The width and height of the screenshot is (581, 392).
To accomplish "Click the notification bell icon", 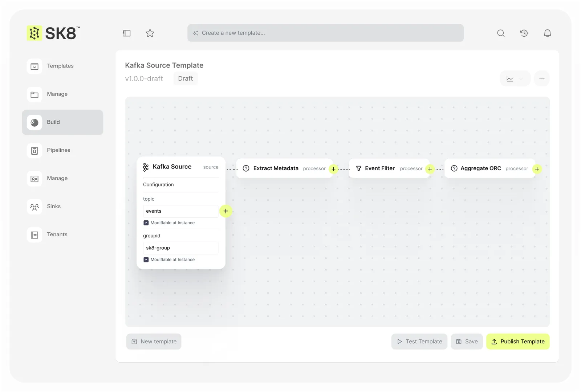I will 547,33.
